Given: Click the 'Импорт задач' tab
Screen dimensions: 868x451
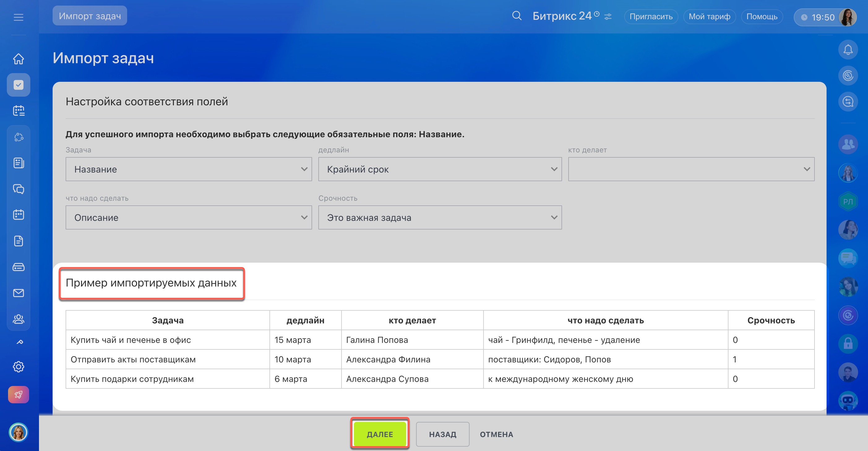Looking at the screenshot, I should click(90, 16).
